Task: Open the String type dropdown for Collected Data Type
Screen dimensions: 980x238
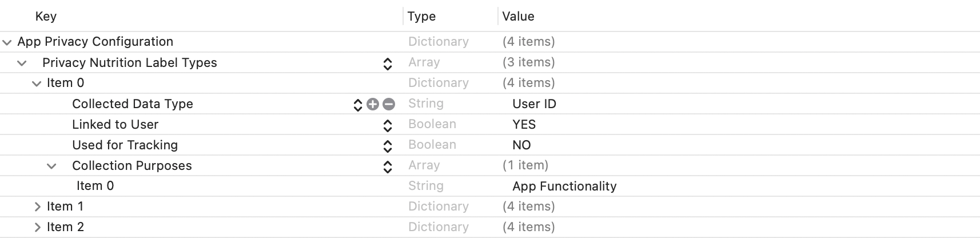Action: [426, 104]
